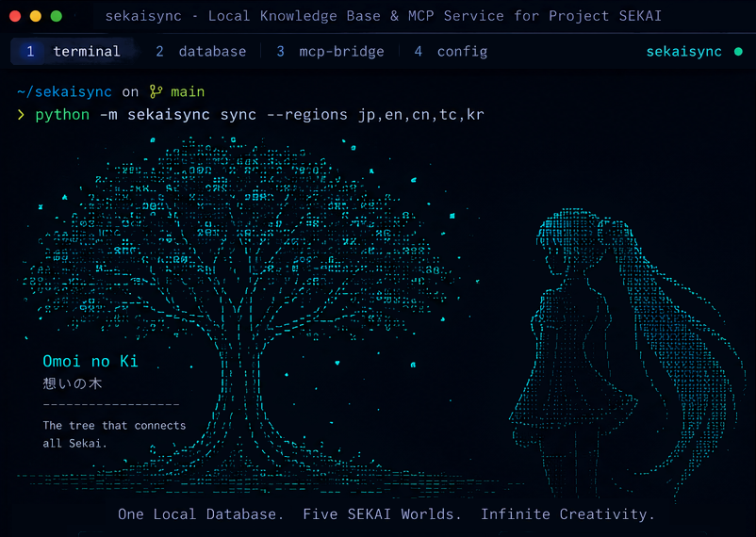The width and height of the screenshot is (756, 537).
Task: Click the Japanese text 想いの木
Action: [x=73, y=383]
